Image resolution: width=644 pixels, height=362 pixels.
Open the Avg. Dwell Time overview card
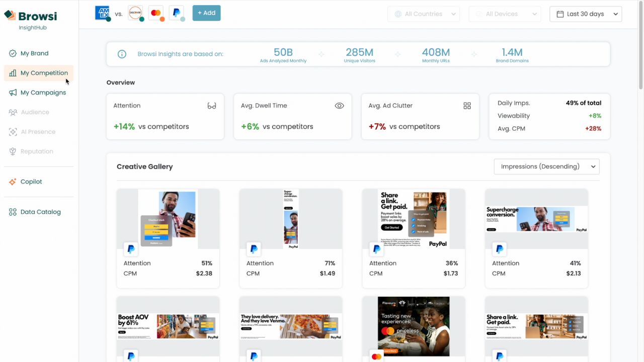293,116
